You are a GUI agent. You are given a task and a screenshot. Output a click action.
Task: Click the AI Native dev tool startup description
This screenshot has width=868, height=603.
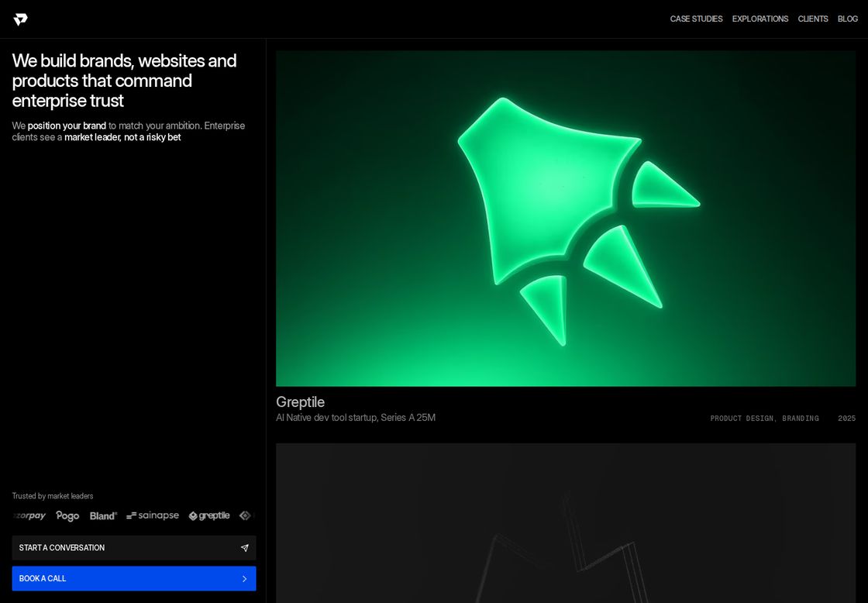(x=356, y=418)
